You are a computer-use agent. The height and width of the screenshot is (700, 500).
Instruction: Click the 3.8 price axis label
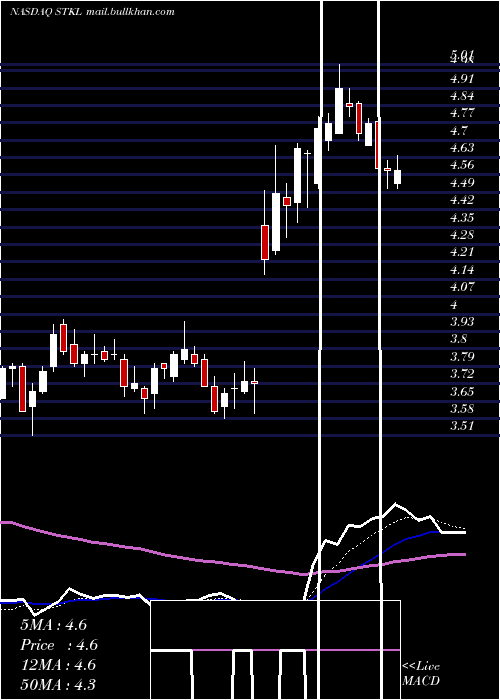coord(458,339)
